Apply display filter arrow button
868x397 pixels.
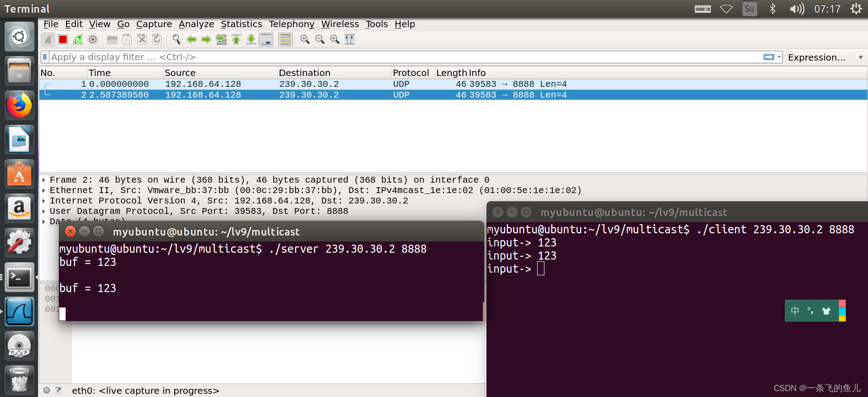(768, 57)
